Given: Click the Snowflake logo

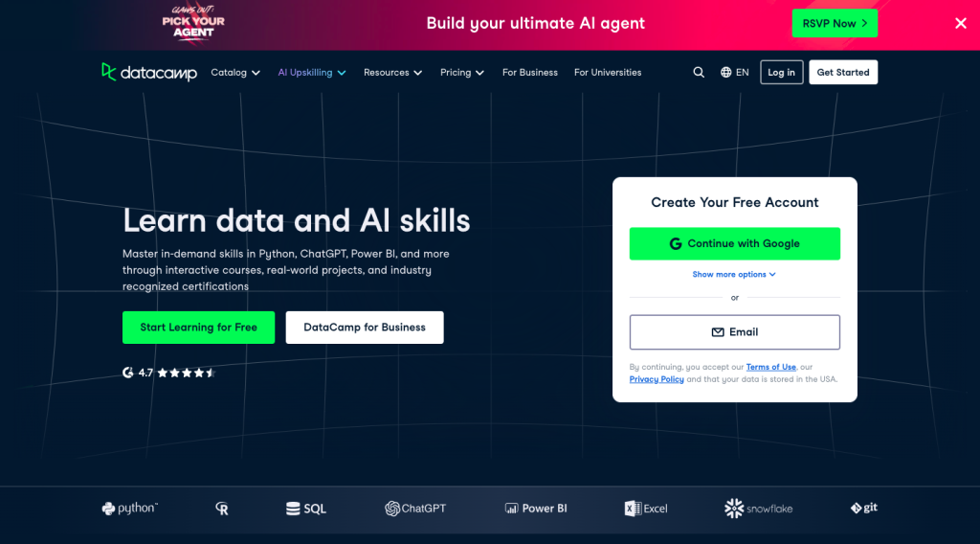Looking at the screenshot, I should [758, 509].
